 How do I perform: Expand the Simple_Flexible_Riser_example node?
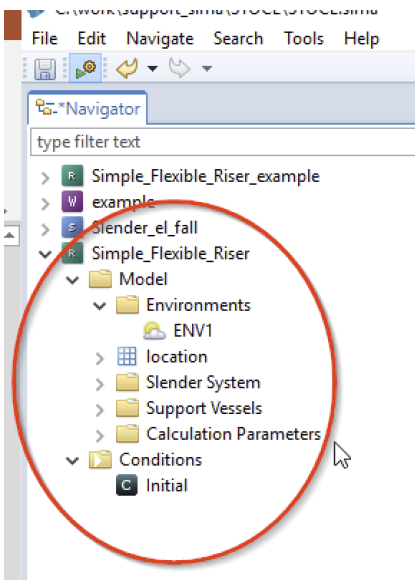(x=45, y=178)
